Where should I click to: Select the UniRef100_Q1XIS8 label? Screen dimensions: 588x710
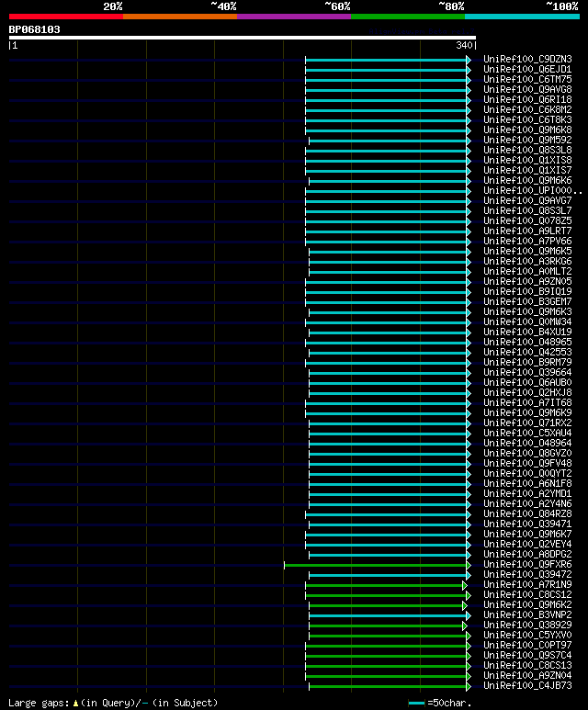tap(527, 161)
